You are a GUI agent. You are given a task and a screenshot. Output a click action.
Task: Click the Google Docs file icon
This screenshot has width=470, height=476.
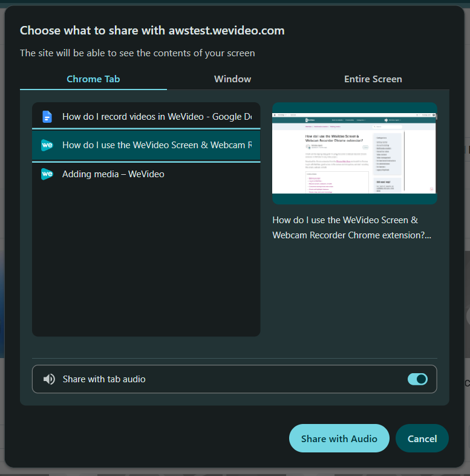[x=47, y=117]
